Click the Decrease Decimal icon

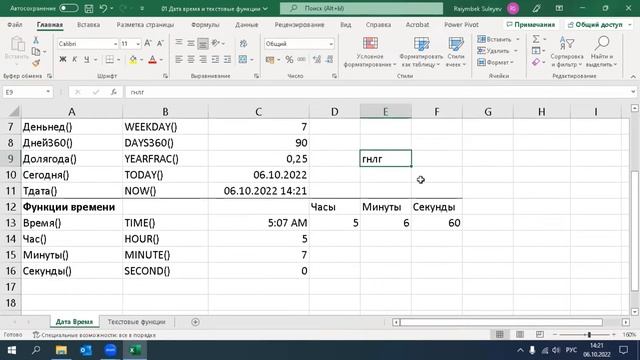pyautogui.click(x=329, y=60)
